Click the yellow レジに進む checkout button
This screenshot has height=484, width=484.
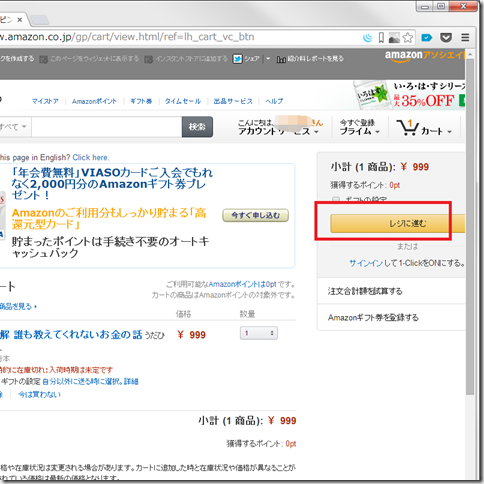398,223
